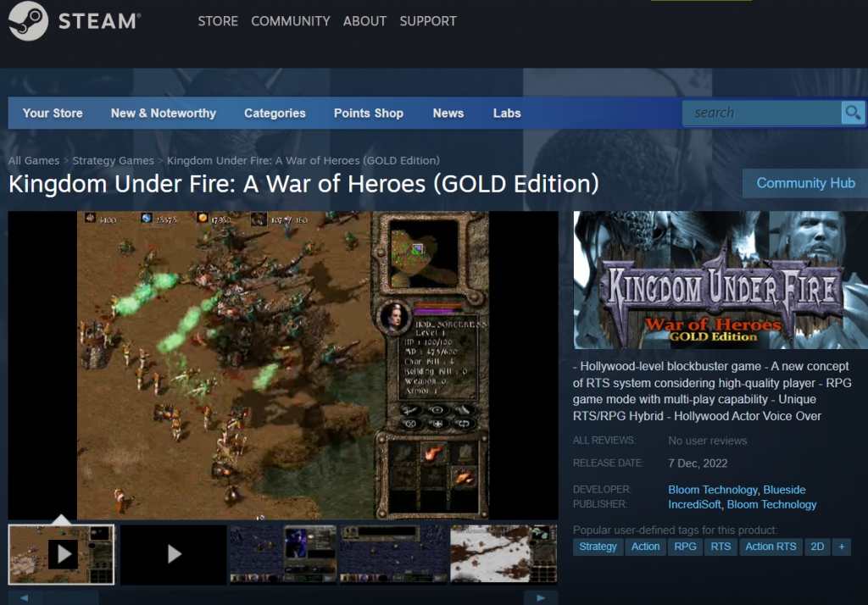This screenshot has height=605, width=868.
Task: Click the main gameplay video player
Action: click(x=283, y=365)
